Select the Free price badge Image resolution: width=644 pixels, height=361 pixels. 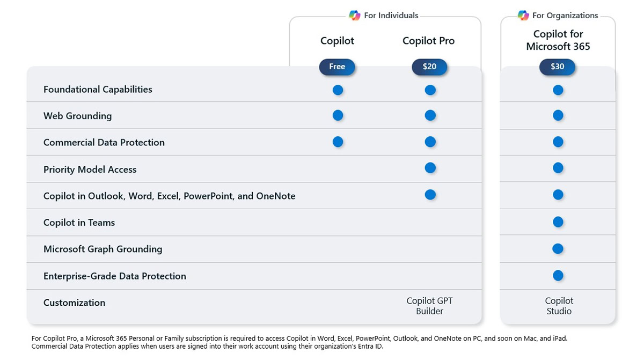[337, 67]
